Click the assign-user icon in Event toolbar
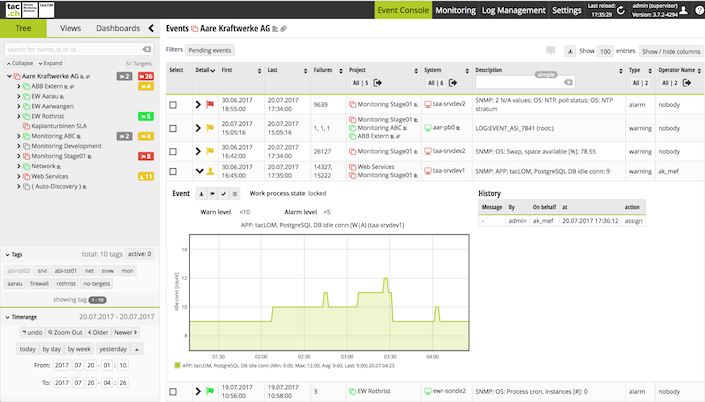 coord(201,194)
